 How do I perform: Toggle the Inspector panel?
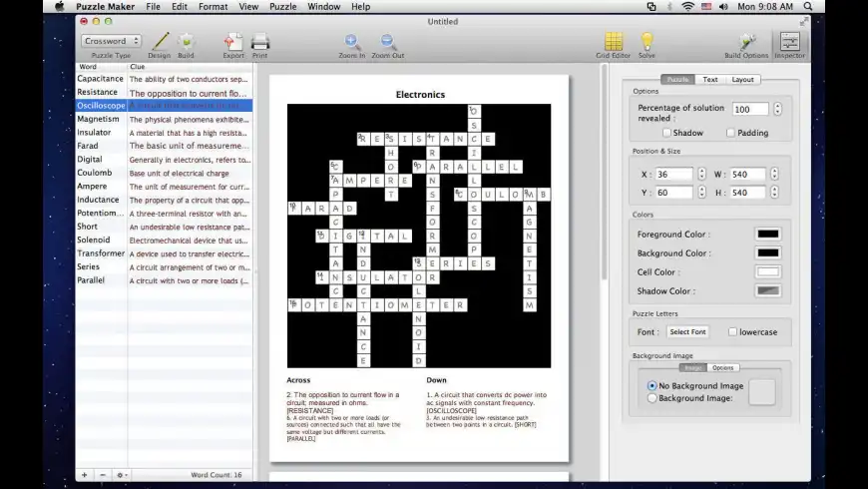point(790,42)
